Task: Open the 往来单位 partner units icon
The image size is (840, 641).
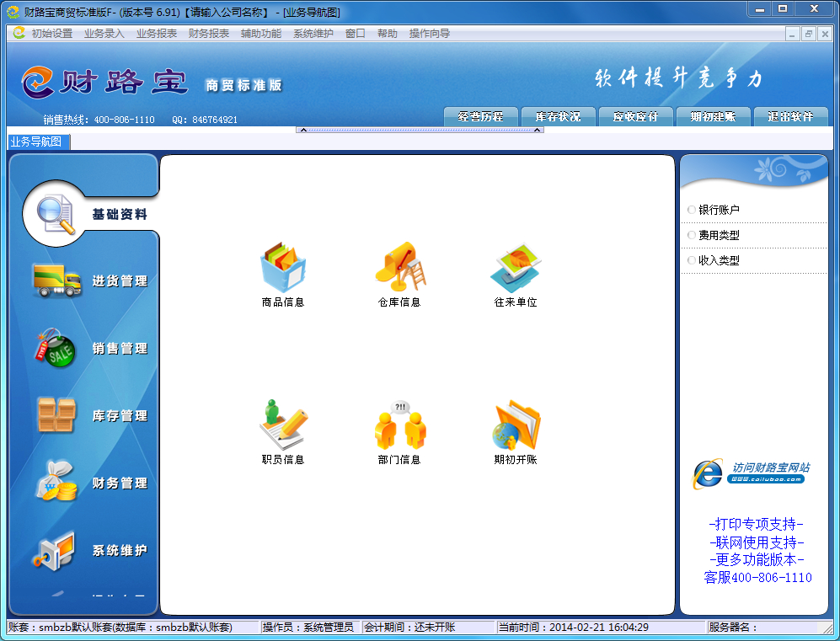Action: pos(516,267)
